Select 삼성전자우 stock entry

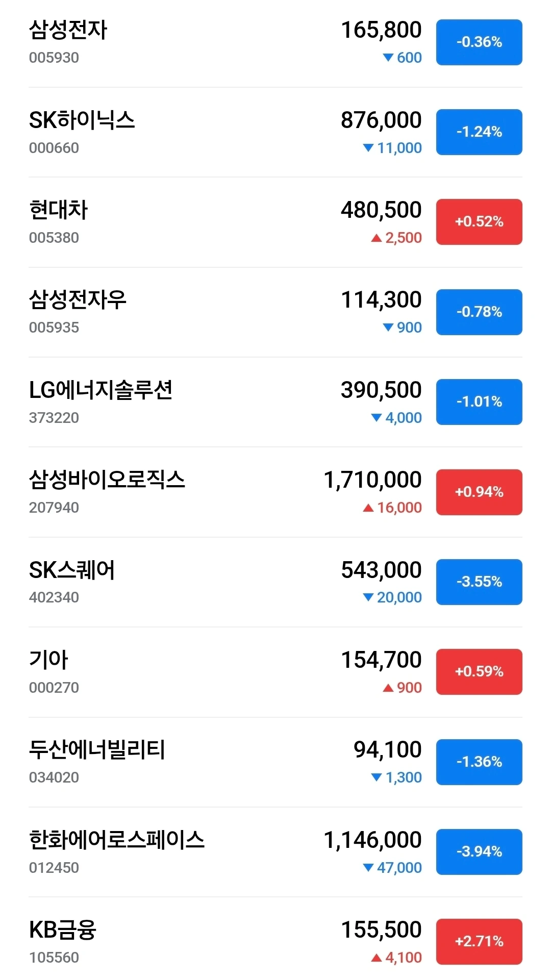275,312
